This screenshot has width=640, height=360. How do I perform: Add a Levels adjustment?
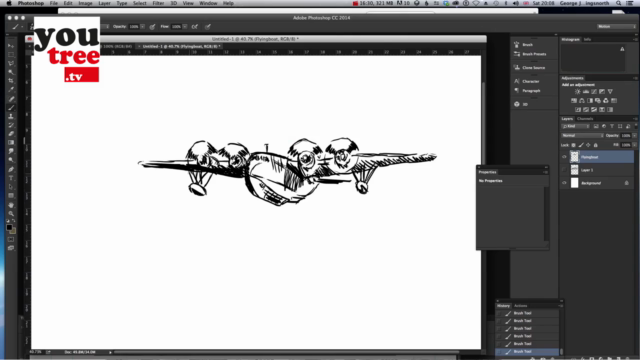coord(586,91)
